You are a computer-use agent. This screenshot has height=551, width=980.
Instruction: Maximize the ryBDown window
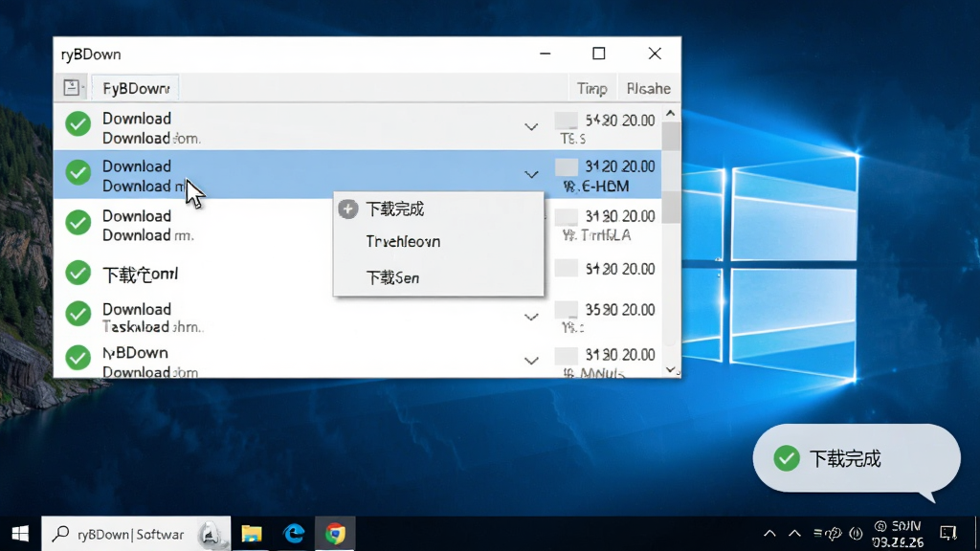599,54
